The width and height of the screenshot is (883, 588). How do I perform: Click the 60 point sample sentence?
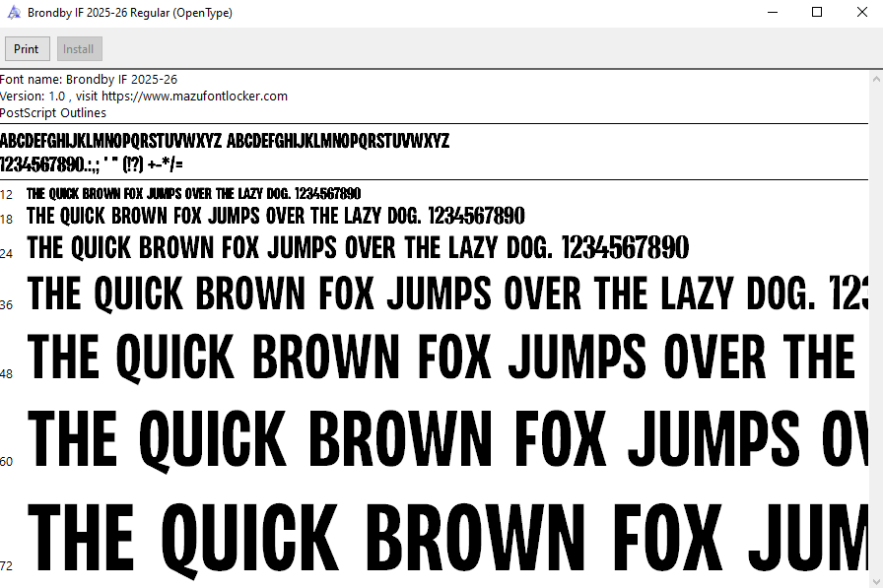pos(443,439)
